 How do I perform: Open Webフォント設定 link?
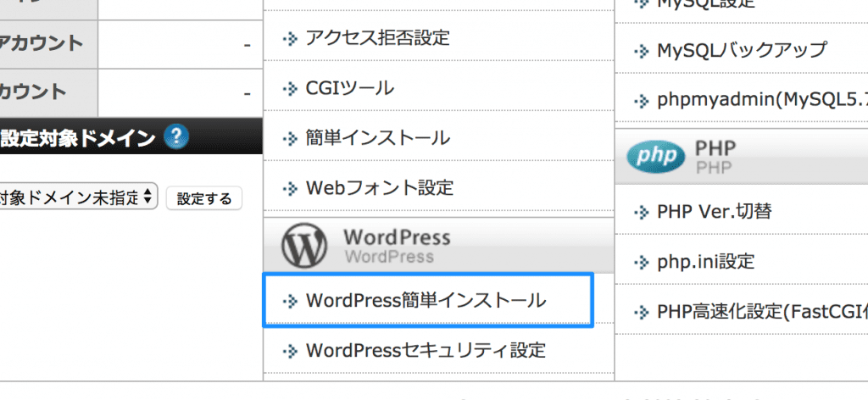[379, 188]
